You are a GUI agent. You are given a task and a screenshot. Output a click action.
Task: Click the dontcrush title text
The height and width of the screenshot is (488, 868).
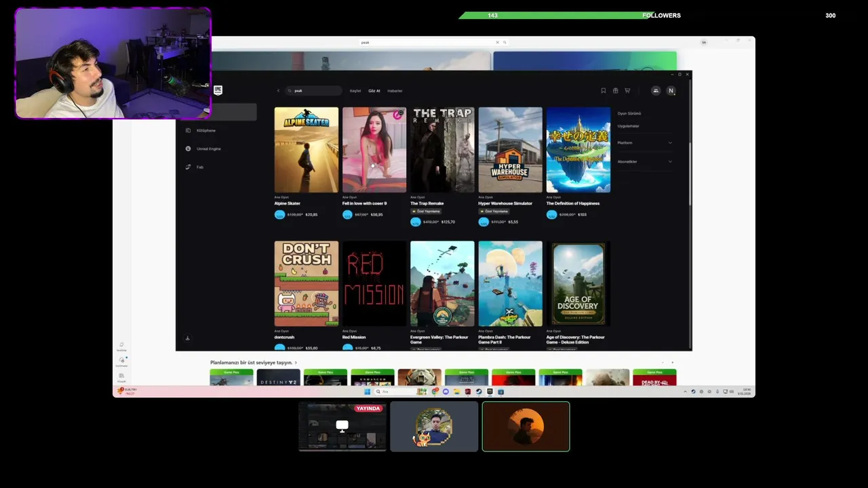(284, 337)
